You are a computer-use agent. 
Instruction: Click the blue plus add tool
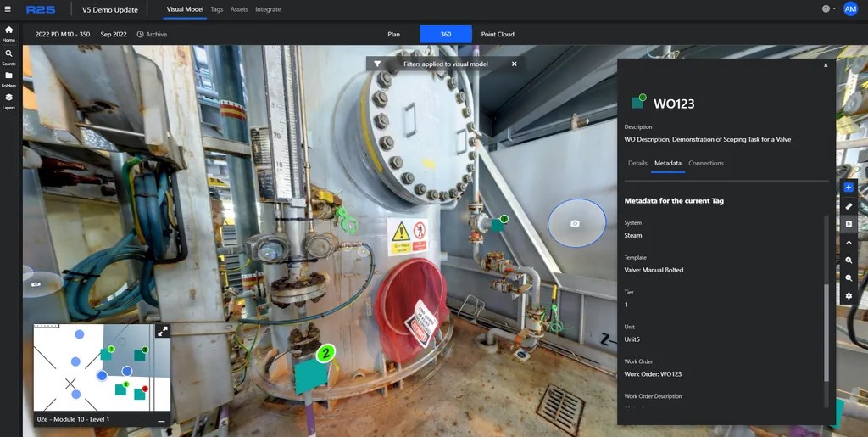(849, 187)
